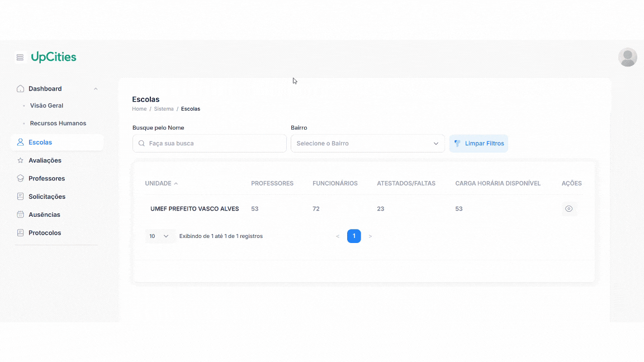Click the PROFESSORES column header
The width and height of the screenshot is (644, 362).
click(x=272, y=183)
